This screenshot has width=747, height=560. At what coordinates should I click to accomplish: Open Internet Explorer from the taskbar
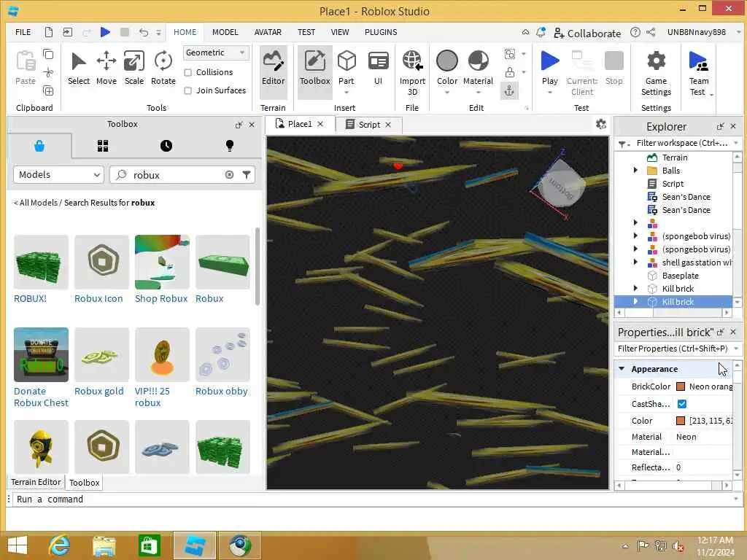[x=60, y=545]
